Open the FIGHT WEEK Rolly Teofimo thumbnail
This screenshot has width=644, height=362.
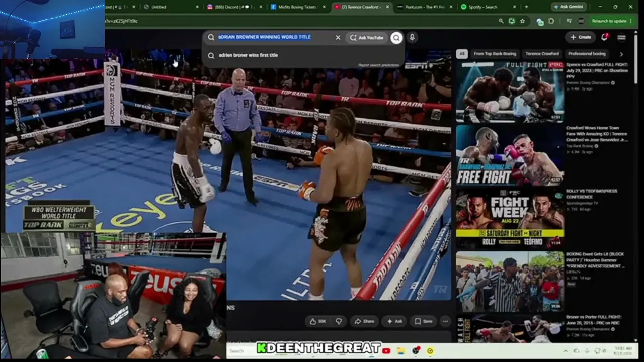(x=510, y=218)
